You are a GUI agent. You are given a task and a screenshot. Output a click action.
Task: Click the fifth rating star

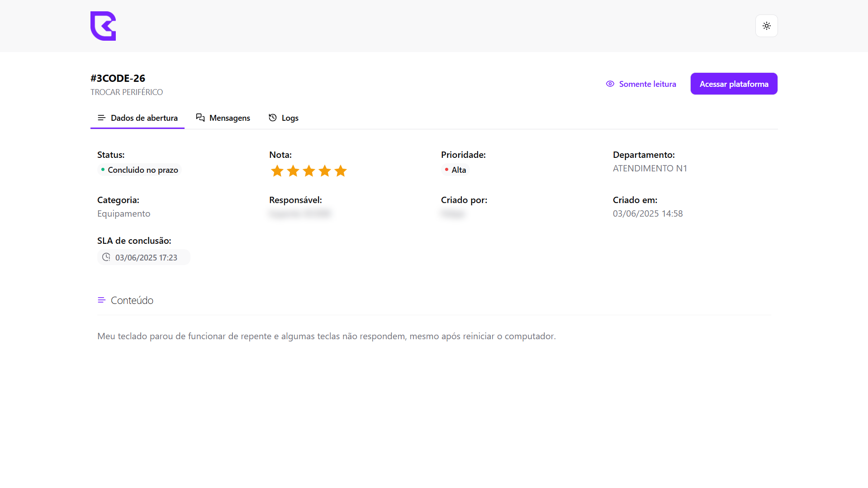point(341,171)
